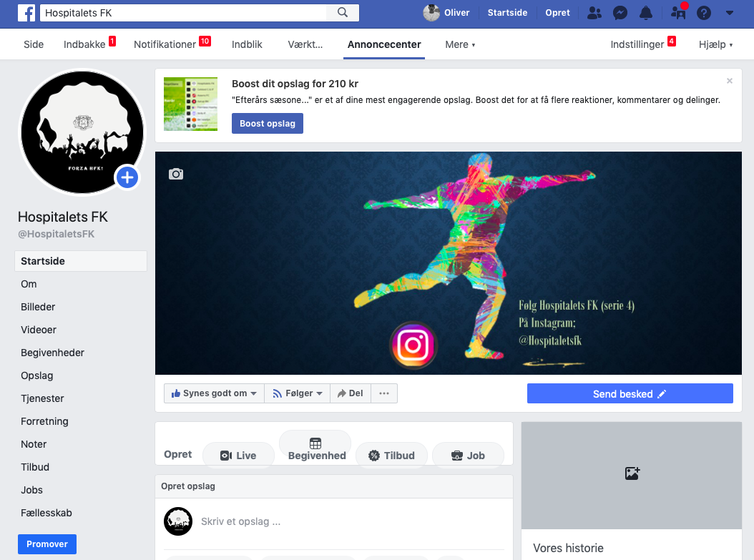Open Oliver's profile picture in the top bar

[431, 13]
